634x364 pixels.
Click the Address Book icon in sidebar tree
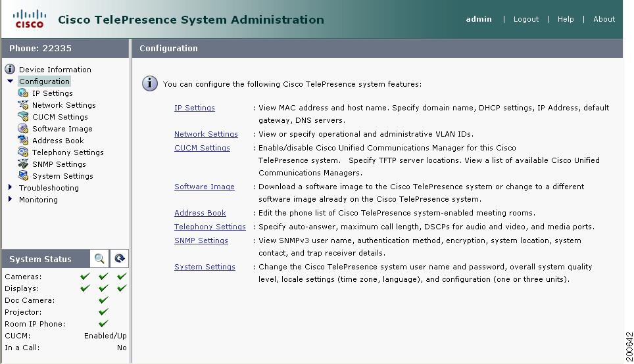click(23, 140)
